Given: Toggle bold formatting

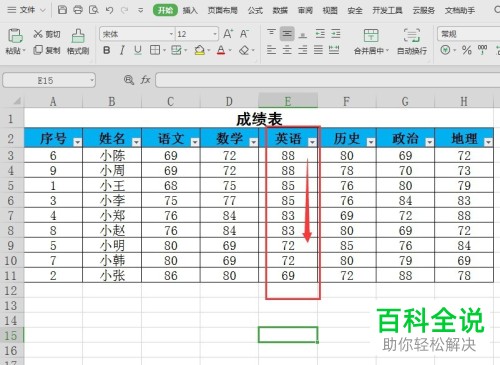Looking at the screenshot, I should (107, 50).
